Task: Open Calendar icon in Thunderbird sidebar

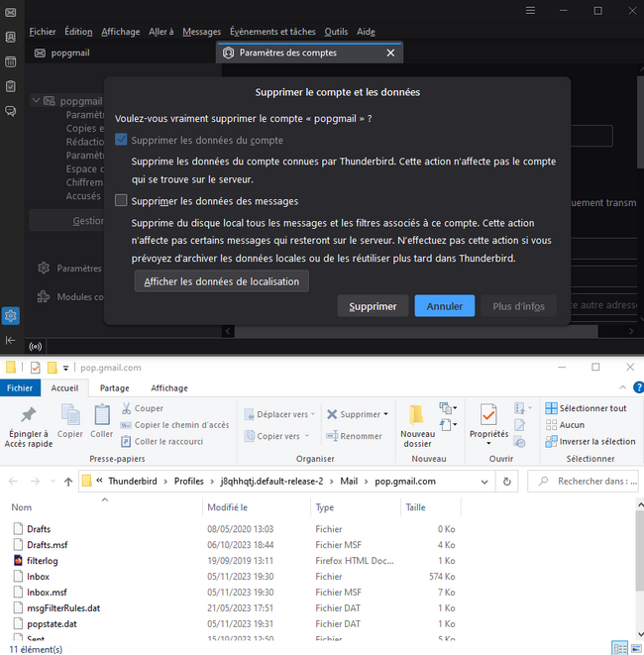Action: (x=11, y=61)
